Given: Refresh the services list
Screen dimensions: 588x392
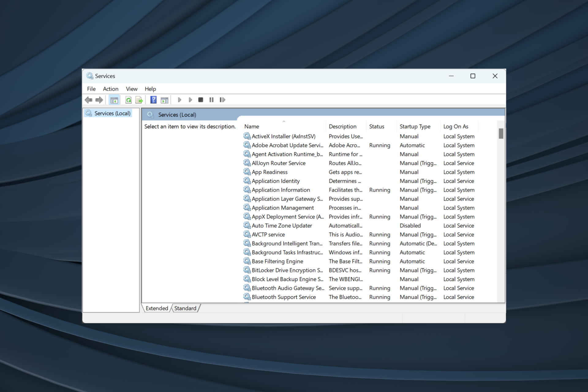Looking at the screenshot, I should tap(128, 100).
